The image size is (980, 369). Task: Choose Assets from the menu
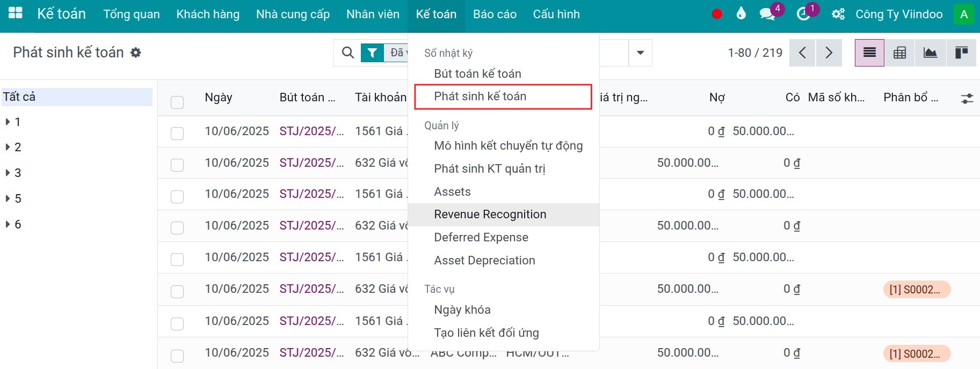pyautogui.click(x=504, y=191)
